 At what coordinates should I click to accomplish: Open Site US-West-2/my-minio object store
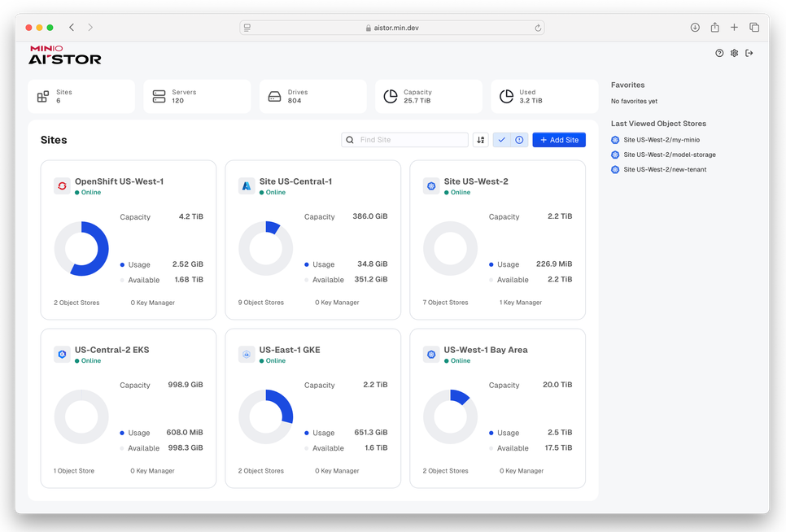(x=661, y=140)
